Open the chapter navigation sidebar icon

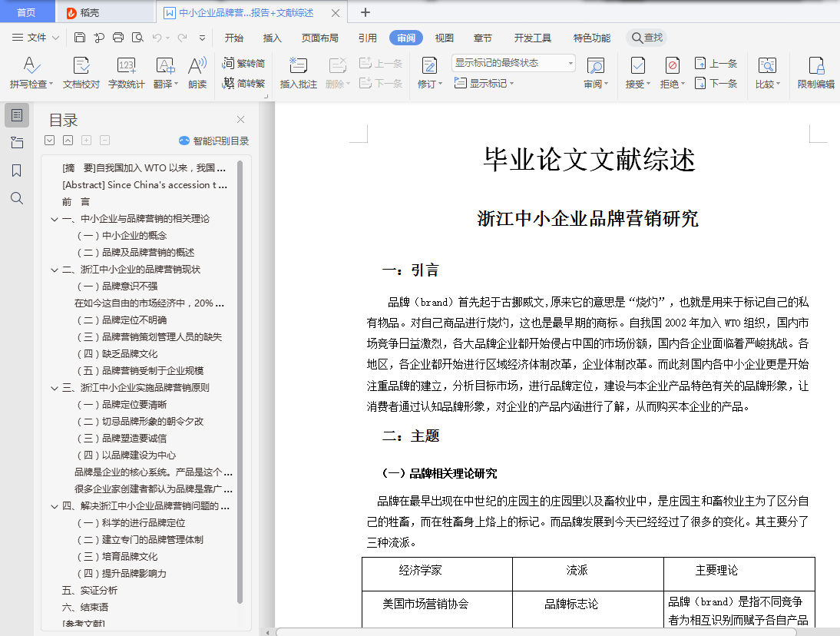(17, 143)
